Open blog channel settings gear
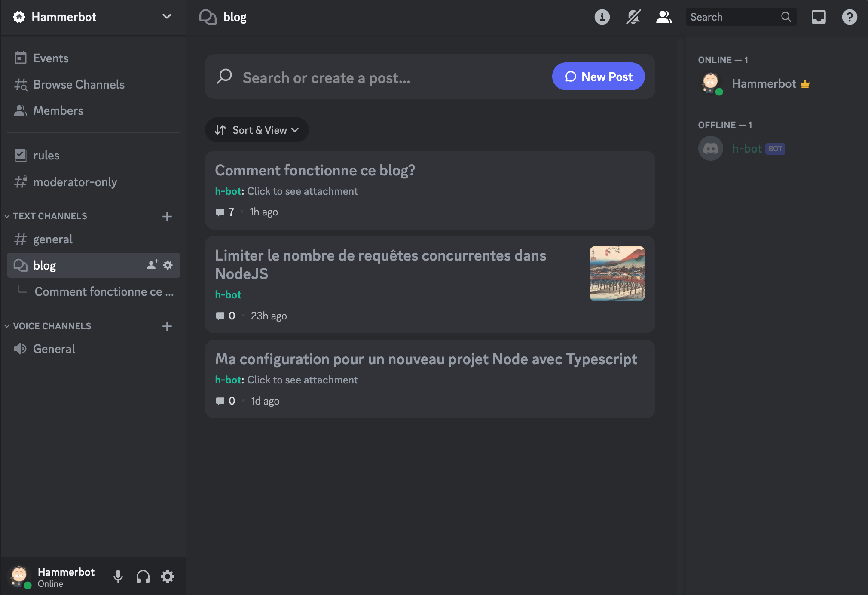 168,265
